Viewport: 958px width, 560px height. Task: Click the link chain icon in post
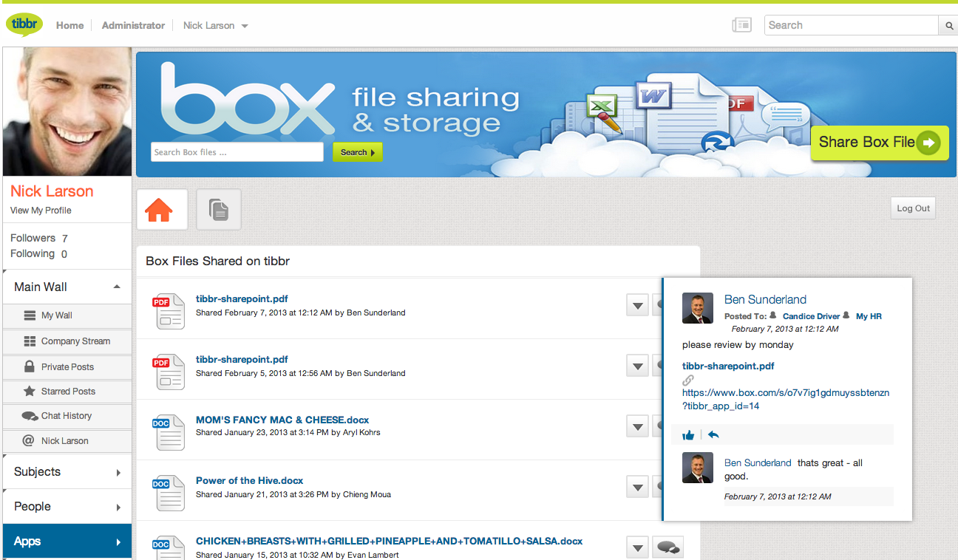tap(688, 380)
